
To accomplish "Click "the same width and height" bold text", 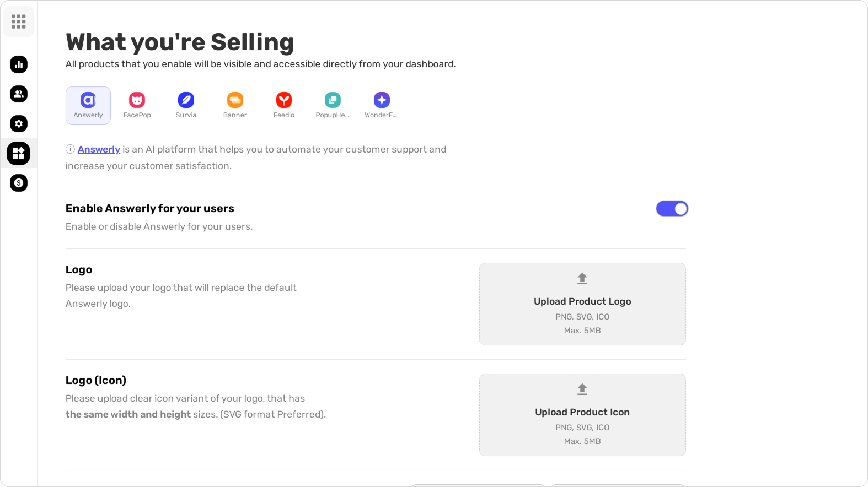I will (128, 414).
